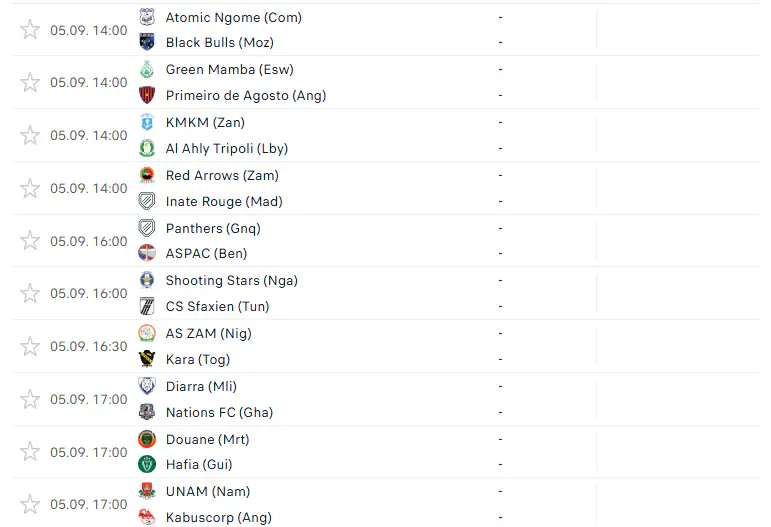Image resolution: width=771 pixels, height=527 pixels.
Task: Click the Primeiro de Agosto red shield logo
Action: 147,95
